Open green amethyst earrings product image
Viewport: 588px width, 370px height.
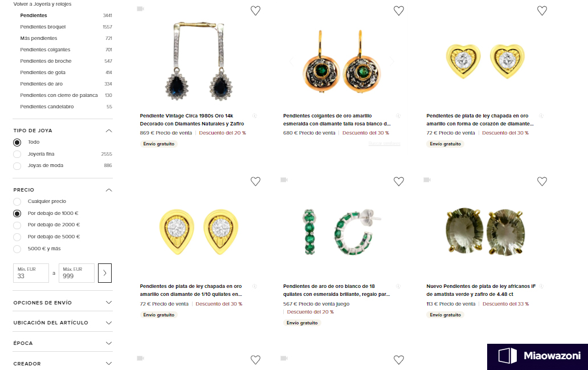[x=484, y=231]
